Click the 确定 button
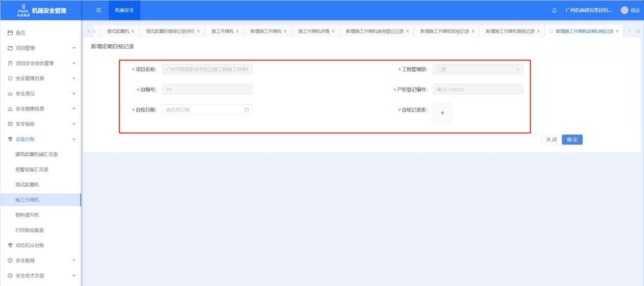 (x=572, y=139)
